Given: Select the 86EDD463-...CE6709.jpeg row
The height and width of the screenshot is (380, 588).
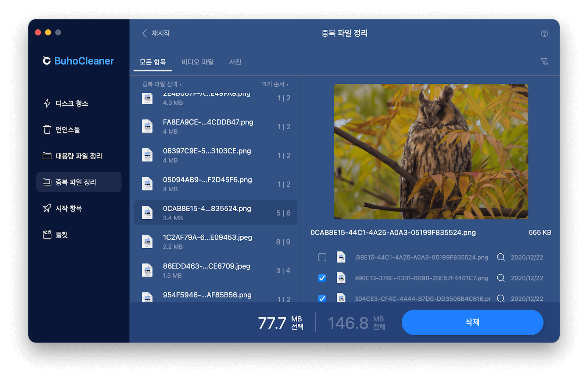Looking at the screenshot, I should [x=216, y=270].
